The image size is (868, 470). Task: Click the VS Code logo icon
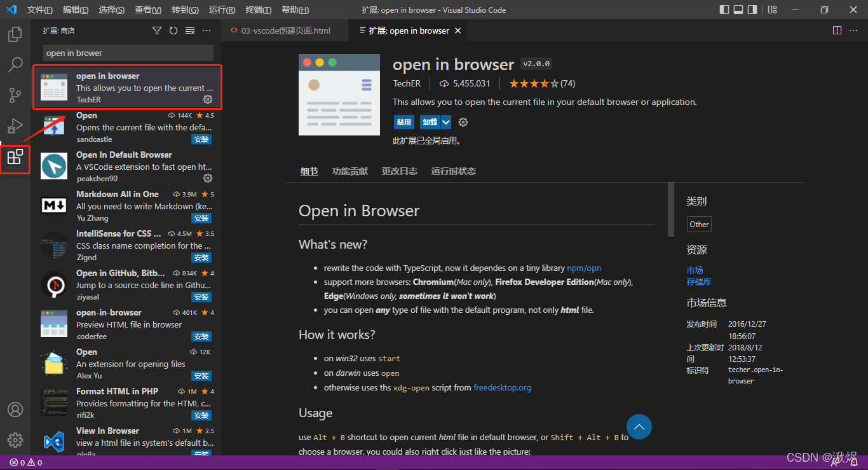pyautogui.click(x=11, y=10)
